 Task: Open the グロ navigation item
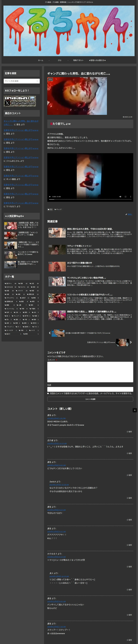(x=60, y=60)
